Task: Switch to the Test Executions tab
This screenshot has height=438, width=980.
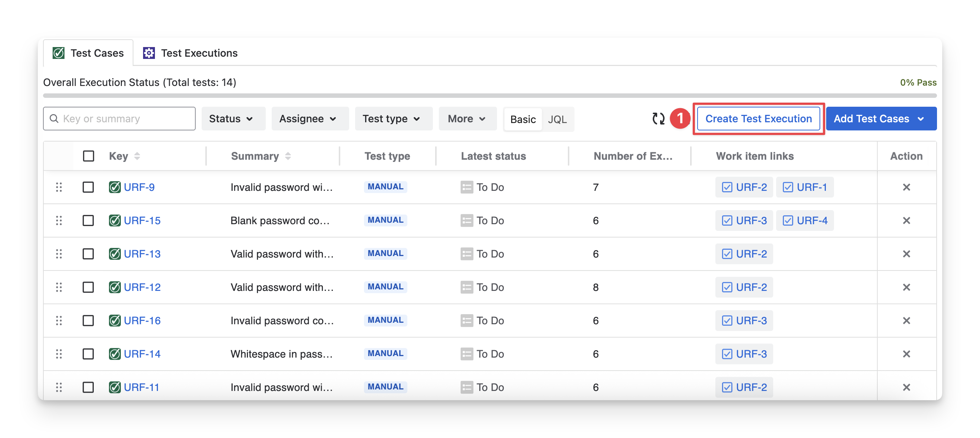Action: [190, 53]
